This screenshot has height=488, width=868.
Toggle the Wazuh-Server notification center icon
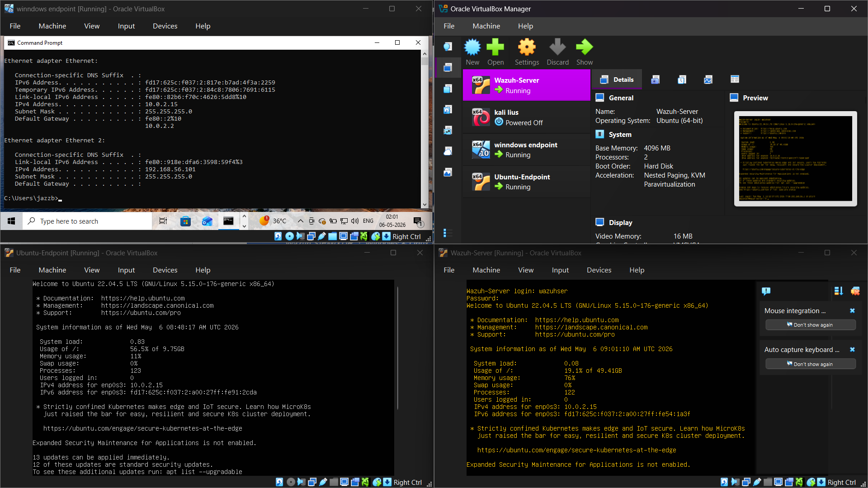click(766, 291)
